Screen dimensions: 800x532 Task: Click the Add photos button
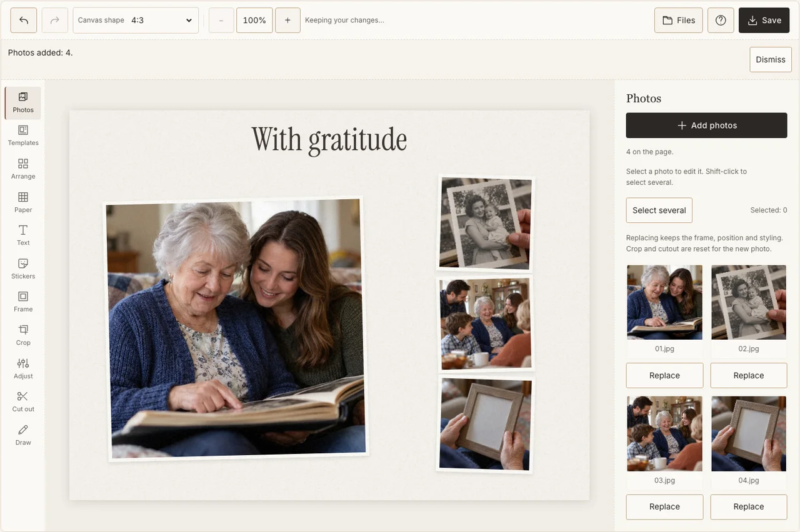tap(707, 126)
